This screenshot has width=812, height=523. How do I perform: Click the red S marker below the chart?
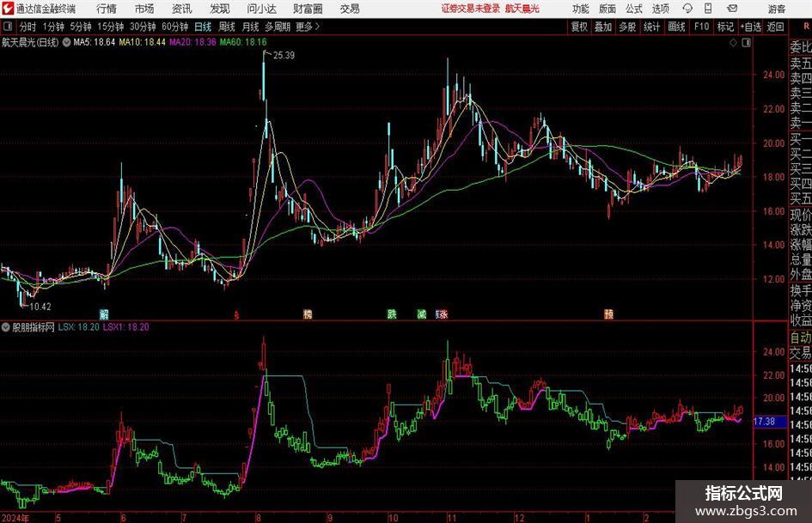(236, 315)
